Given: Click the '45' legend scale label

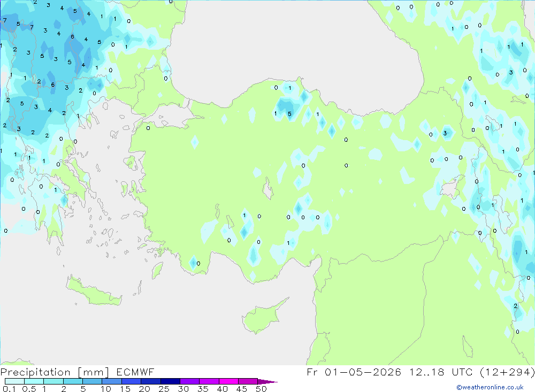Looking at the screenshot, I should (x=242, y=389).
